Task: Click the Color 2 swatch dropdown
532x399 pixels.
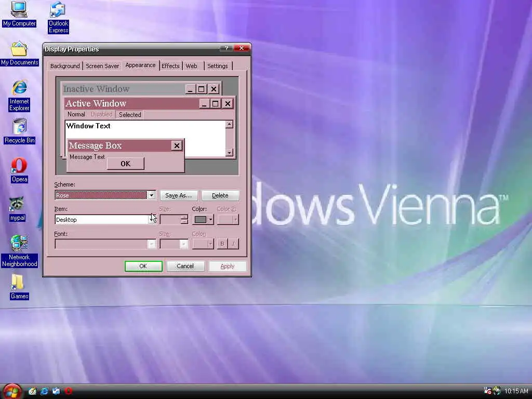Action: [x=228, y=220]
